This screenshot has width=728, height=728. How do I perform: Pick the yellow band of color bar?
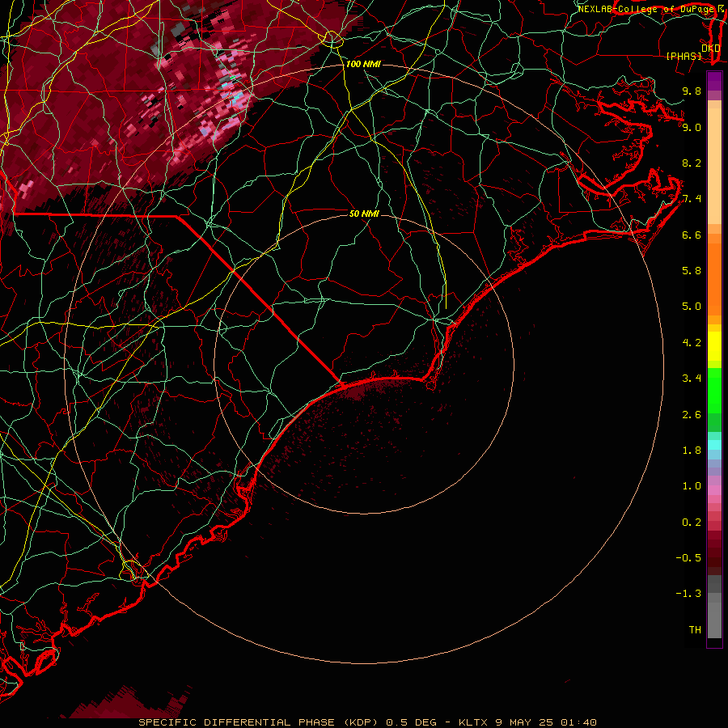(714, 346)
